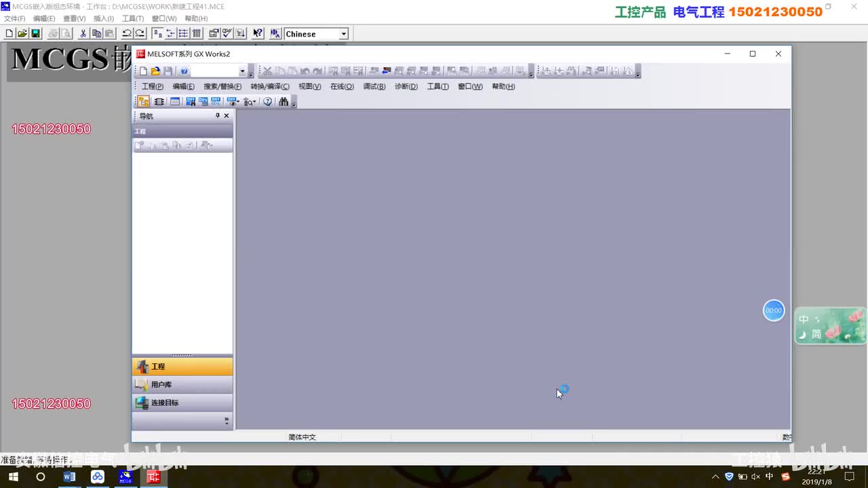Screen dimensions: 868x488
Task: Click Sogou input method tray icon
Action: [786, 477]
